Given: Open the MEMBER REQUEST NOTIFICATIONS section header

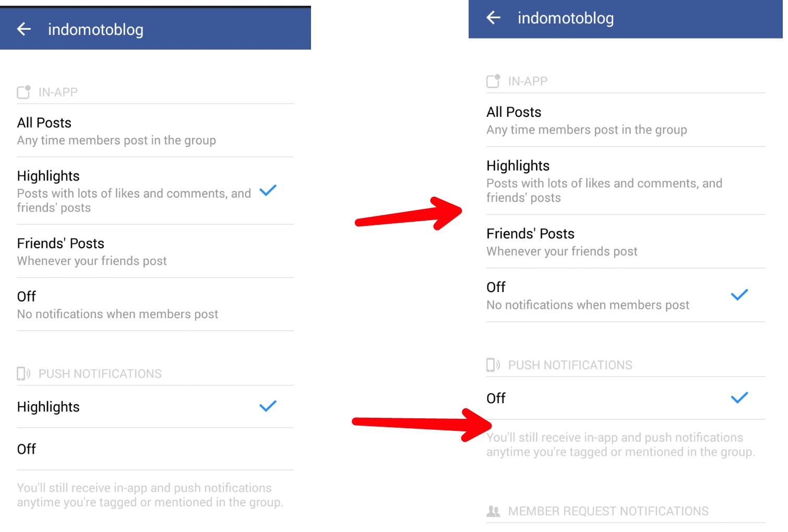Looking at the screenshot, I should pyautogui.click(x=608, y=511).
